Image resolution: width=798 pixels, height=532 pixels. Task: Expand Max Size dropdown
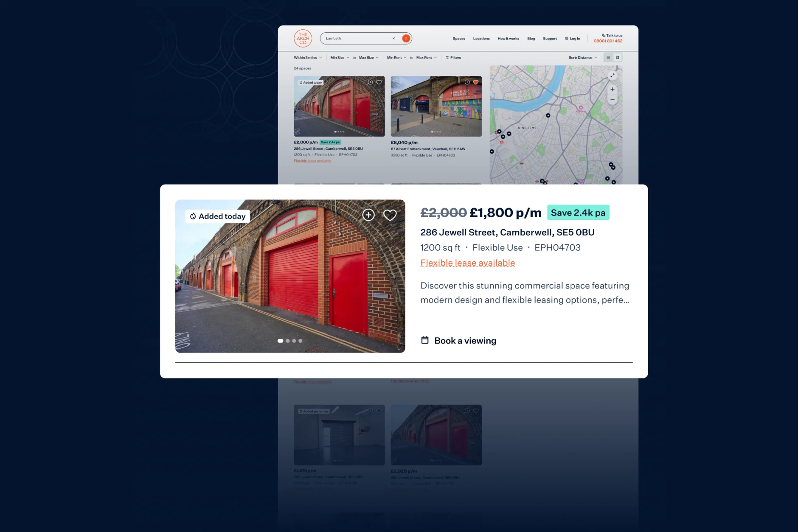pos(368,58)
